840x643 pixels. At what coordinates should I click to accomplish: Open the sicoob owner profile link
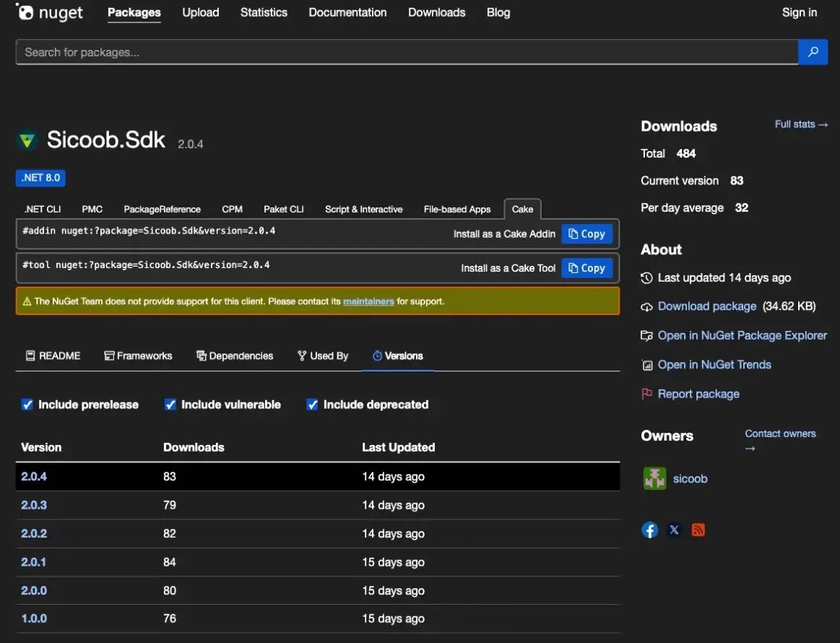click(x=690, y=478)
